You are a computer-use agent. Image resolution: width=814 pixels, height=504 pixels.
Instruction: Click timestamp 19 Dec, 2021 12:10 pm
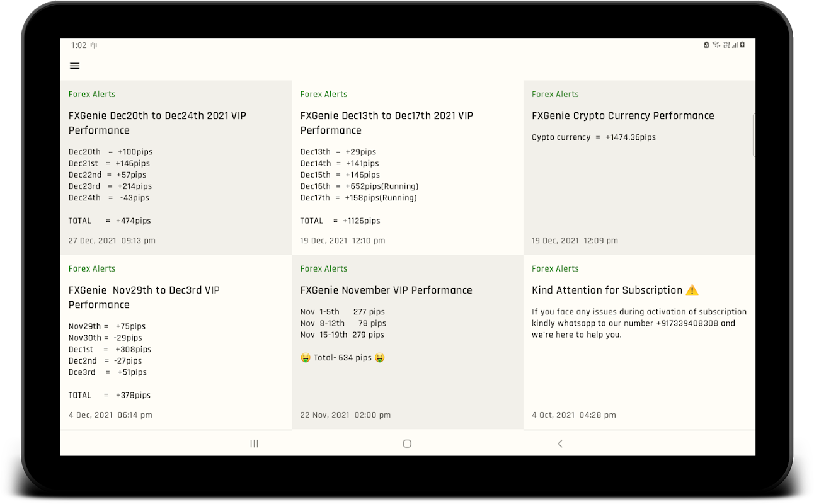pos(343,241)
